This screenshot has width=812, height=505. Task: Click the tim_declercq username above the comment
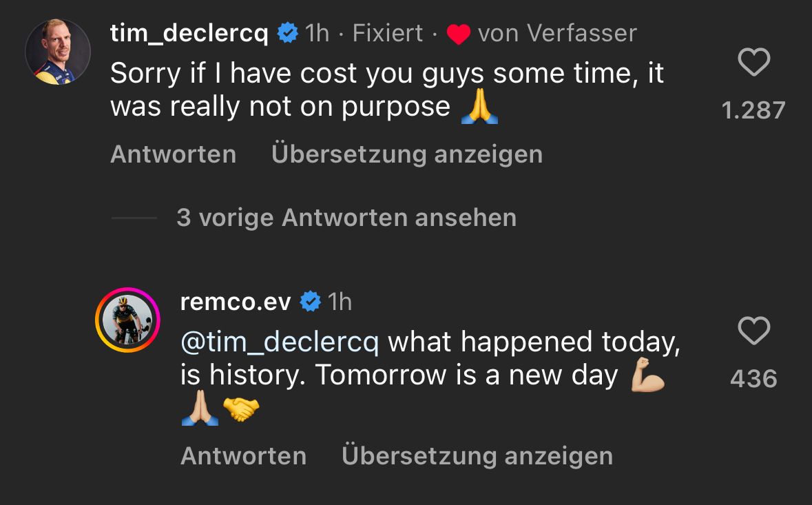(189, 33)
